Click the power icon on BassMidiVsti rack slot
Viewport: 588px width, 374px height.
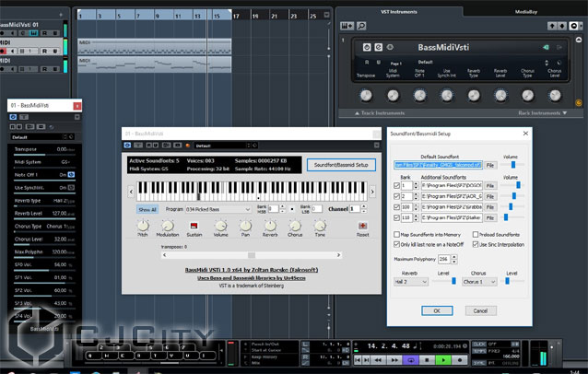pyautogui.click(x=367, y=47)
